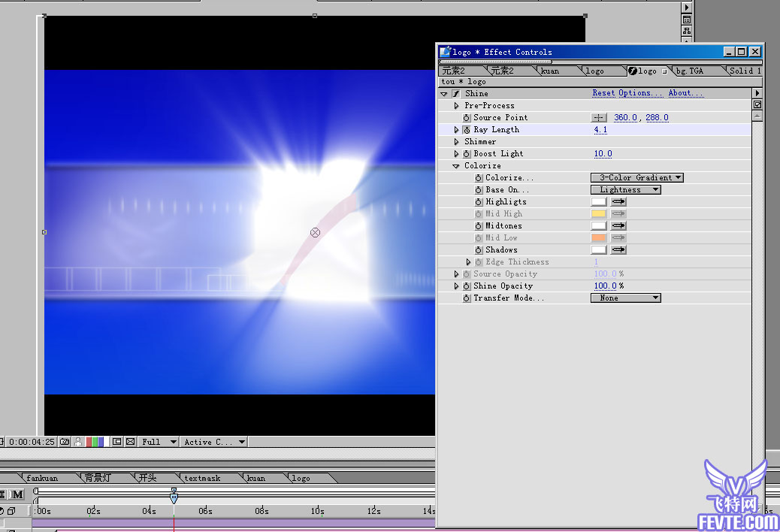Image resolution: width=780 pixels, height=532 pixels.
Task: Click the region of interest icon
Action: click(x=117, y=442)
